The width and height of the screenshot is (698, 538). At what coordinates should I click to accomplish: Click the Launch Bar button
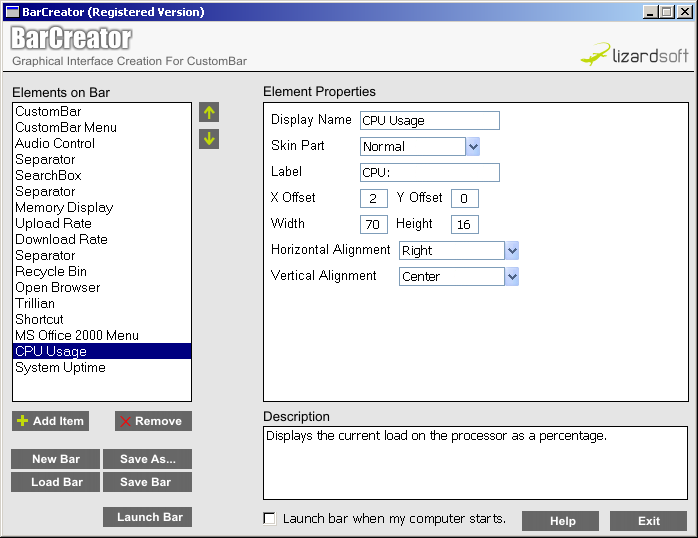click(x=147, y=517)
